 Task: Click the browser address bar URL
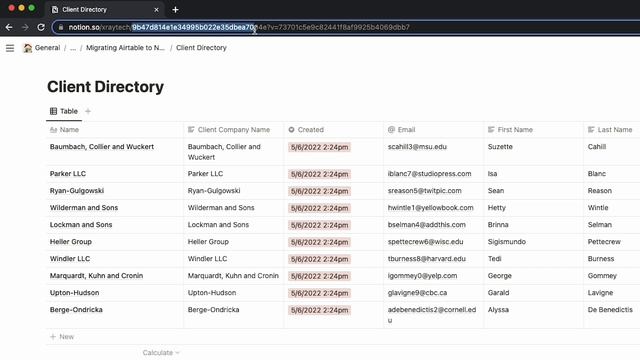click(239, 27)
